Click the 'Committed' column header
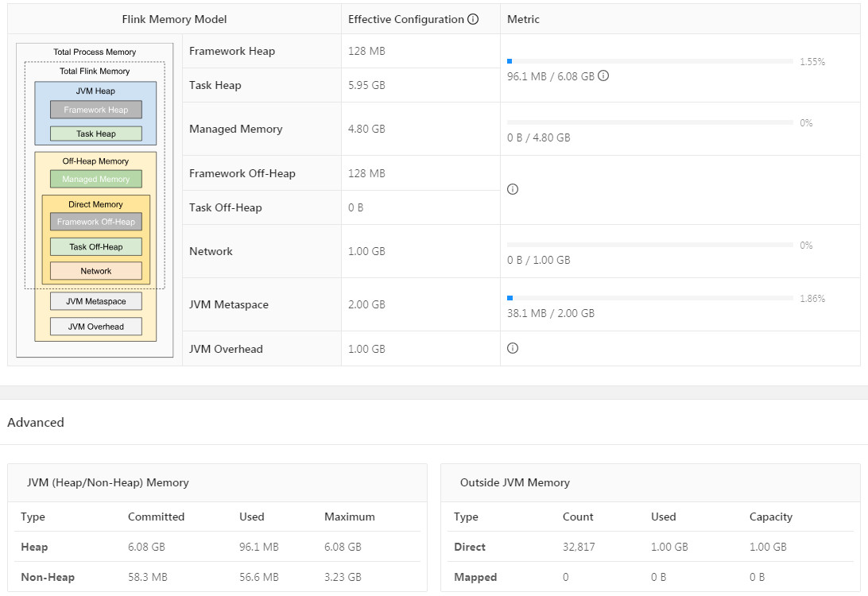Viewport: 868px width, 596px height. click(156, 517)
